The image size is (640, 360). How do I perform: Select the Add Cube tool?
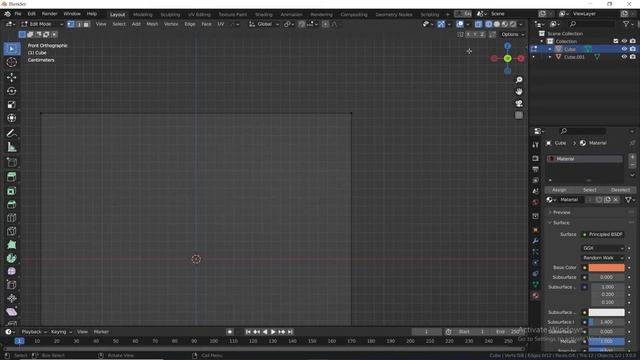click(11, 162)
